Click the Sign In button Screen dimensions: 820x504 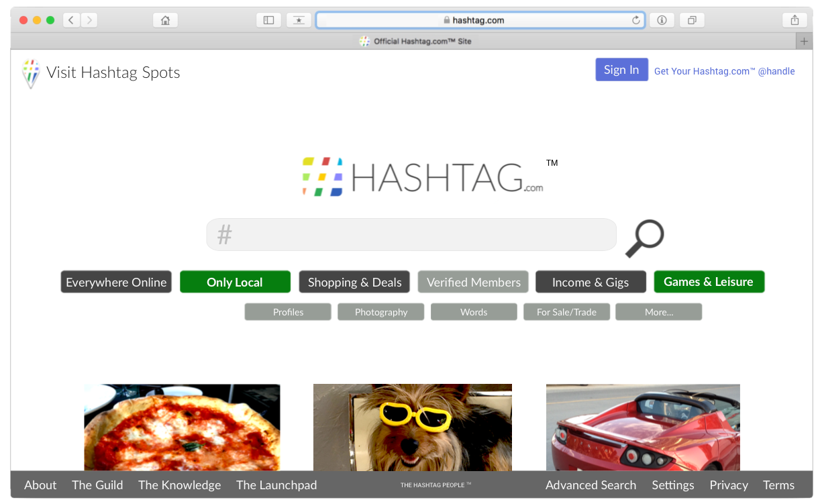pos(621,69)
